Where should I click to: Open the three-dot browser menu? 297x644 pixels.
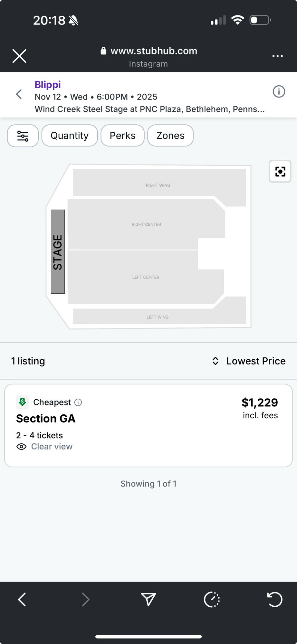click(x=277, y=56)
